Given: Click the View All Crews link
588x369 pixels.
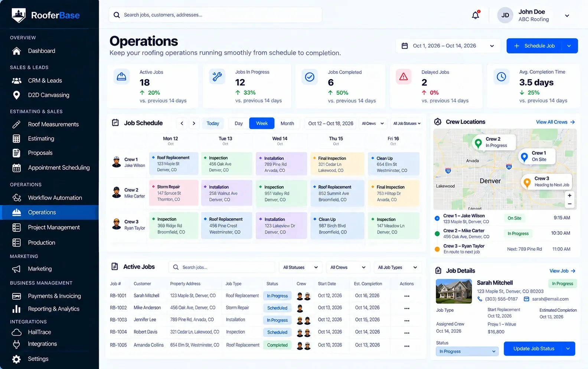Looking at the screenshot, I should [x=555, y=122].
